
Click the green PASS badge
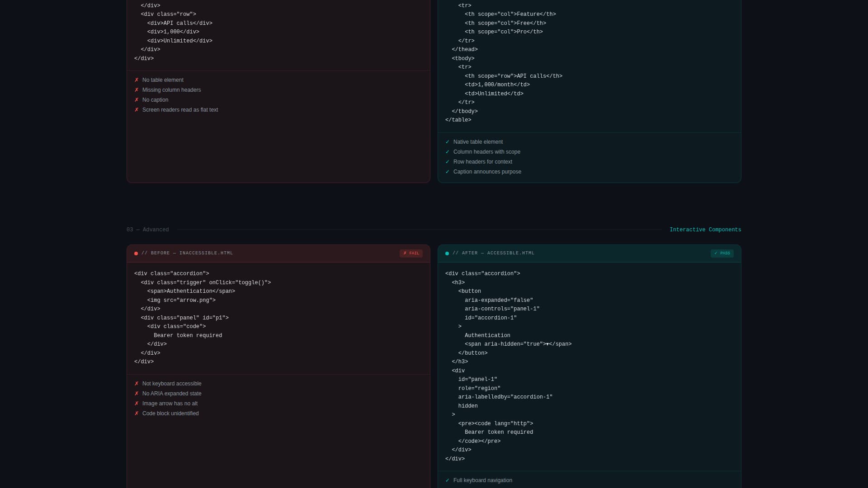722,253
